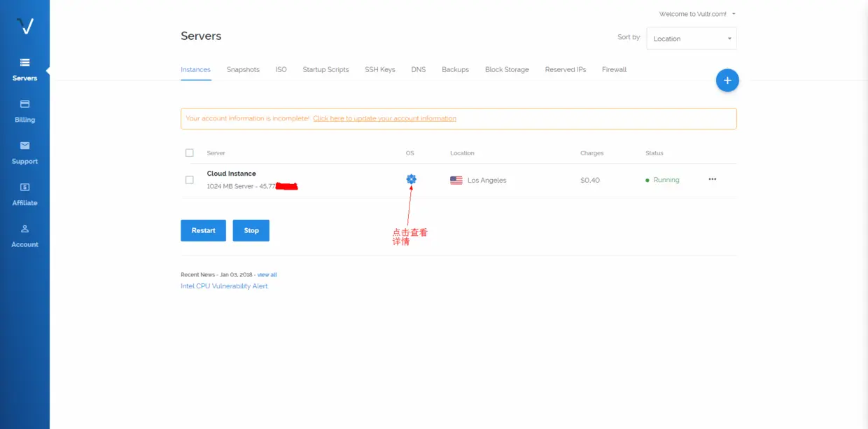Tick the checkbox for the Cloud Instance row

pyautogui.click(x=189, y=180)
